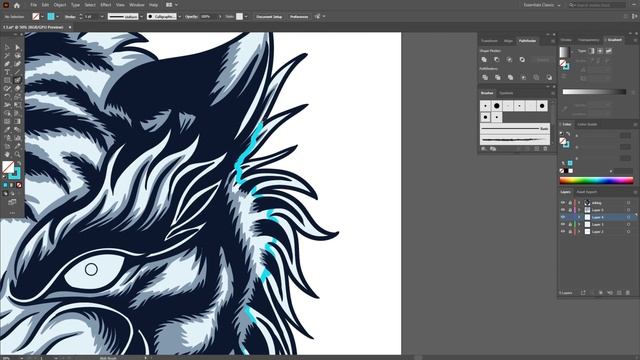Open variable width profile dropdown

point(141,17)
